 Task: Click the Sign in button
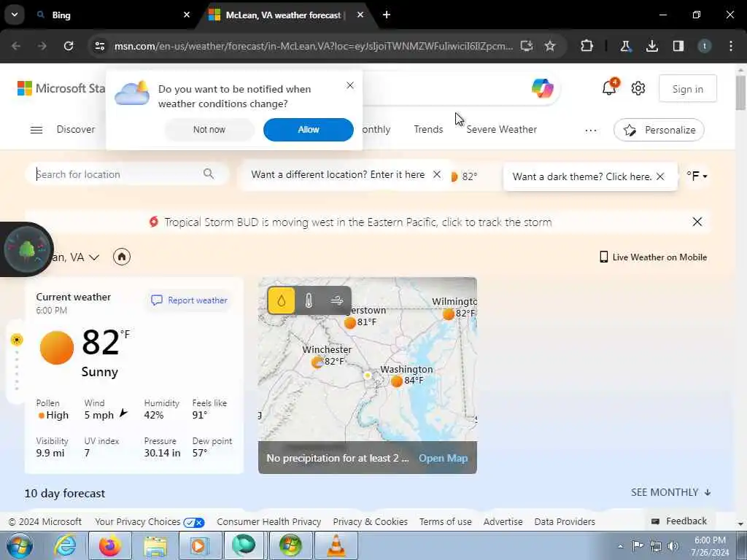687,88
